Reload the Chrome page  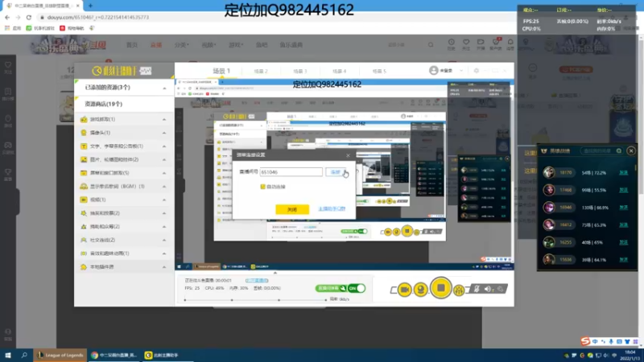(29, 17)
